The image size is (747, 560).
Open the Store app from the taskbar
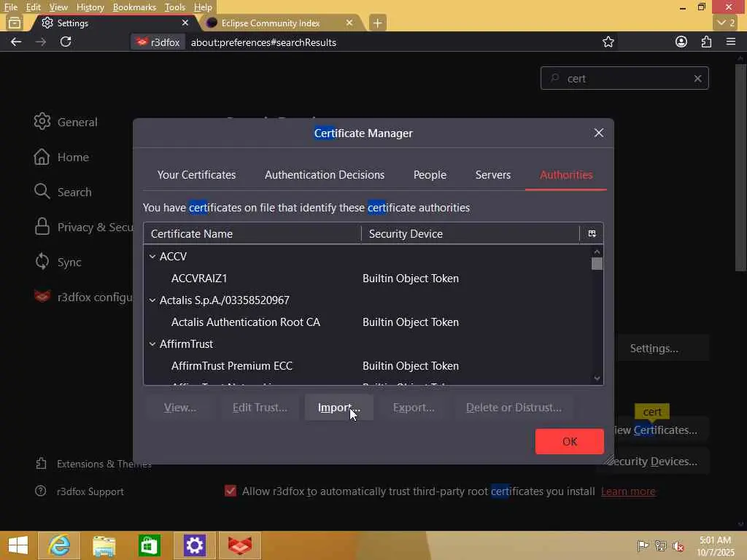coord(149,545)
